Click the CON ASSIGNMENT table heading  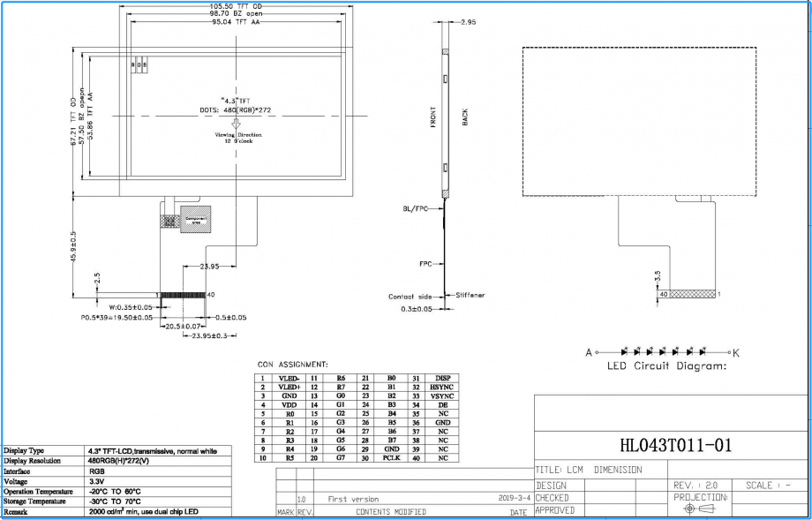(x=292, y=364)
